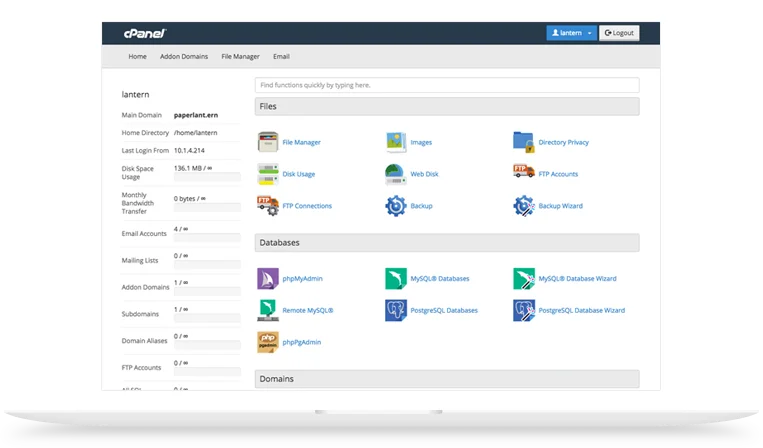Select File Manager in navigation bar
763x448 pixels.
(x=240, y=56)
